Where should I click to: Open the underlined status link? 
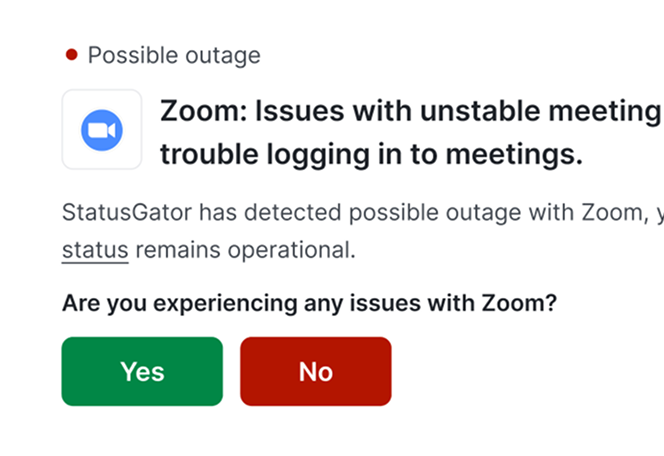tap(95, 249)
